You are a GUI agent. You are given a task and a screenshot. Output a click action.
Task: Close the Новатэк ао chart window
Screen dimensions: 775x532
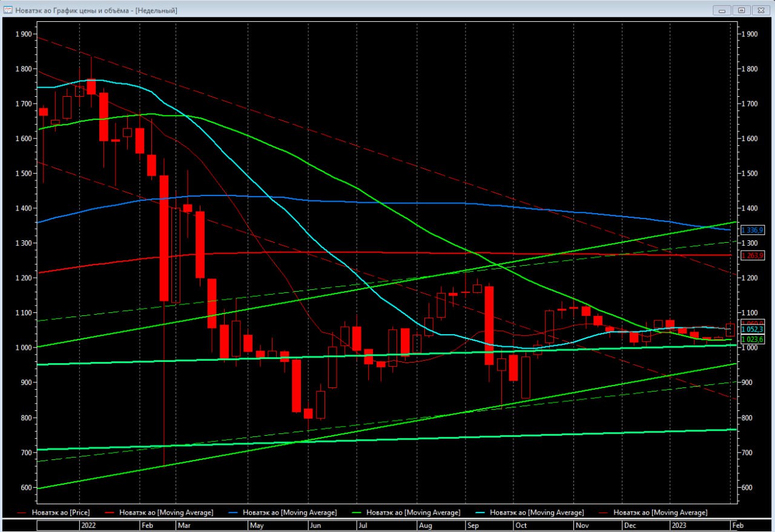(x=759, y=10)
